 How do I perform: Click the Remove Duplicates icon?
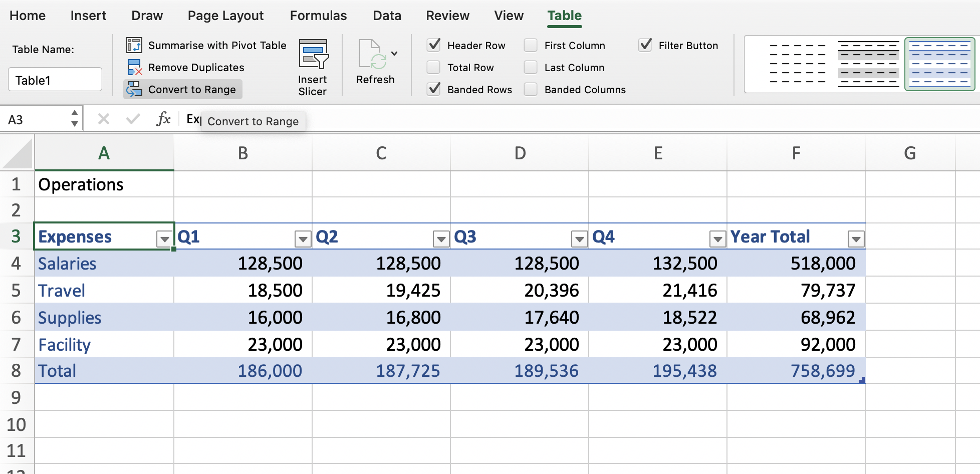point(134,67)
